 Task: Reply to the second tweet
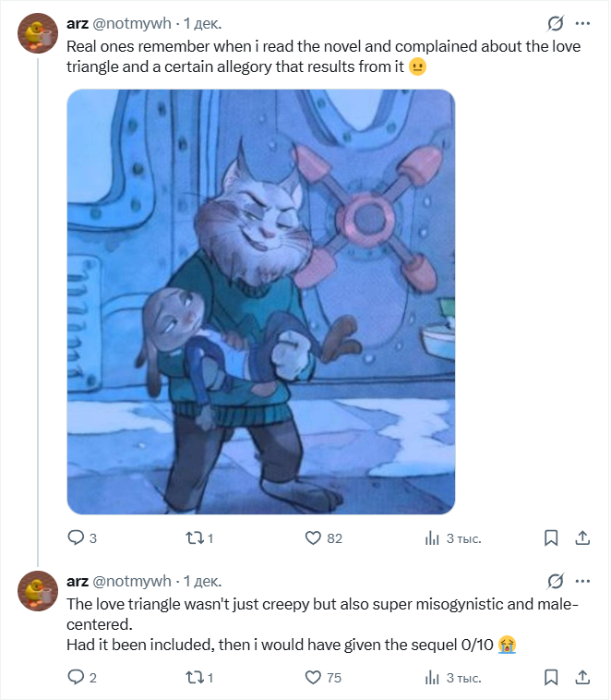78,677
